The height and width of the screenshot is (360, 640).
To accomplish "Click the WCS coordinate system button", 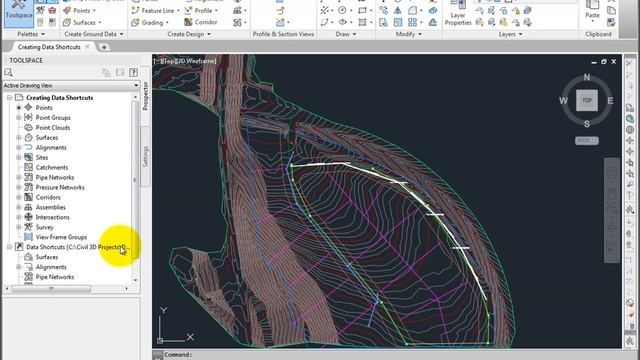I will (x=587, y=140).
